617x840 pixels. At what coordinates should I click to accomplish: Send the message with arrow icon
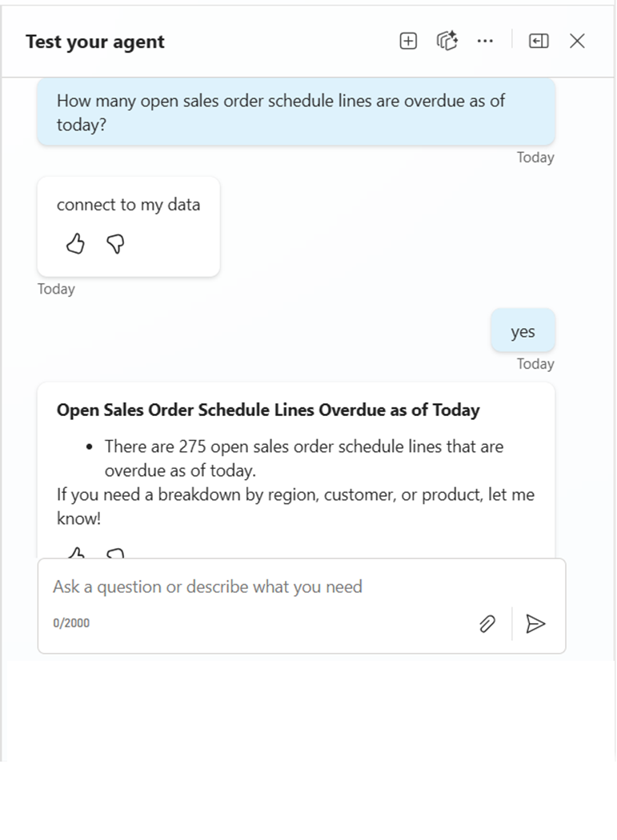click(x=535, y=624)
